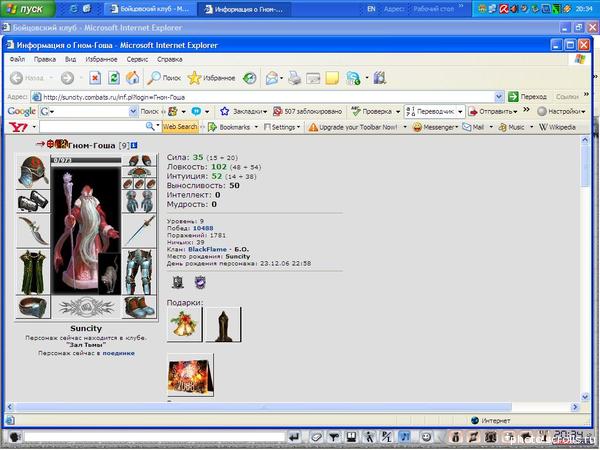This screenshot has height=450, width=600.
Task: Click the bracers equipment slot
Action: point(33,201)
